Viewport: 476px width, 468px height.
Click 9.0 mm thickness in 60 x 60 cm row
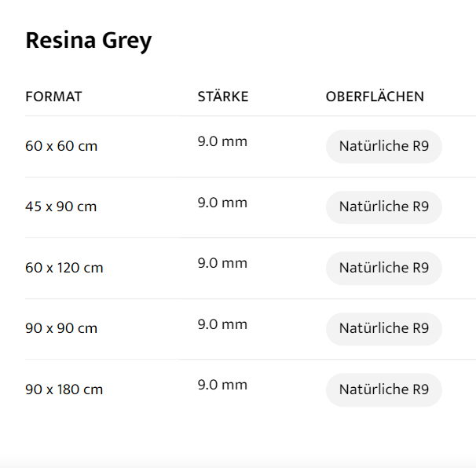(222, 142)
